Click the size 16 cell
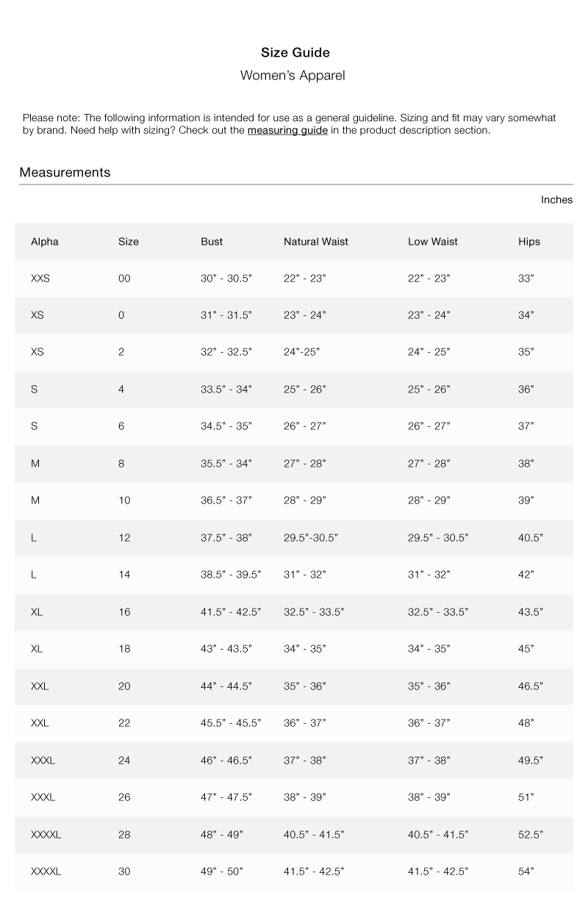Viewport: 588px width, 923px height. [124, 612]
